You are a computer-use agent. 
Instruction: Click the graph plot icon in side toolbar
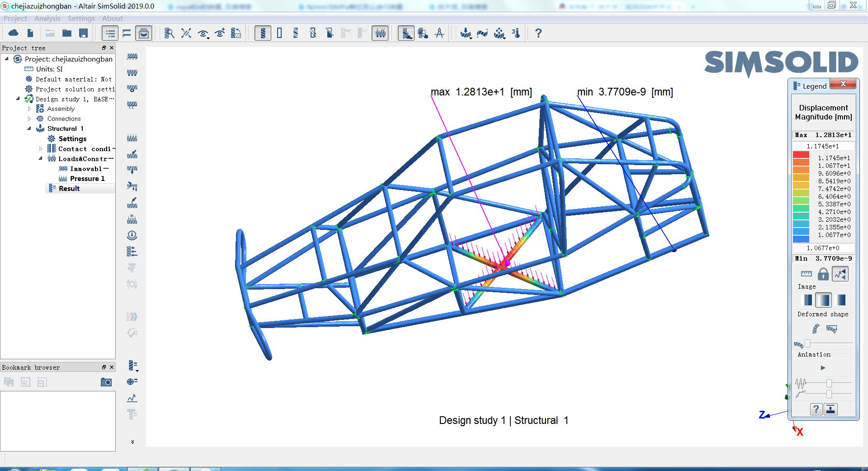point(132,398)
